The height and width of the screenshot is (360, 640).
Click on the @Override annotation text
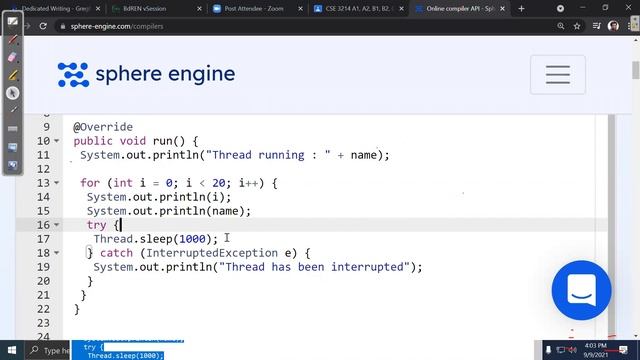[x=103, y=127]
